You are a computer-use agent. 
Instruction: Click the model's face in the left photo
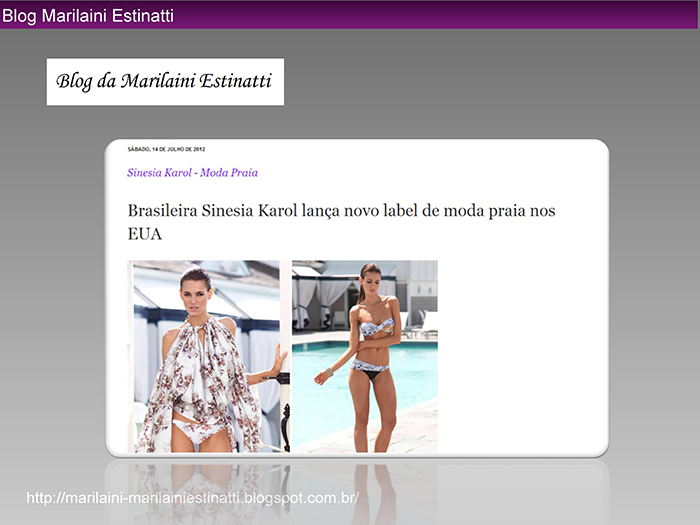coord(196,296)
